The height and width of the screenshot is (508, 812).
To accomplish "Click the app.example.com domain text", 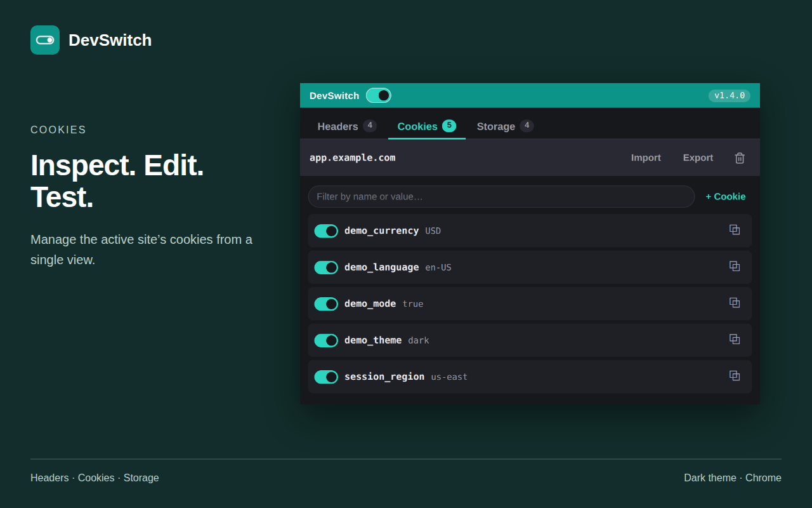I will pyautogui.click(x=353, y=157).
